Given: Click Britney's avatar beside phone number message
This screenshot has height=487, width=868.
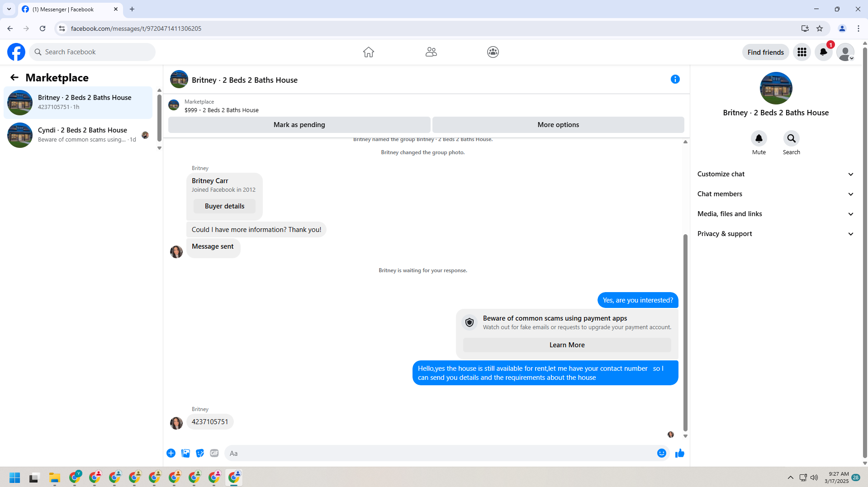Looking at the screenshot, I should [176, 423].
